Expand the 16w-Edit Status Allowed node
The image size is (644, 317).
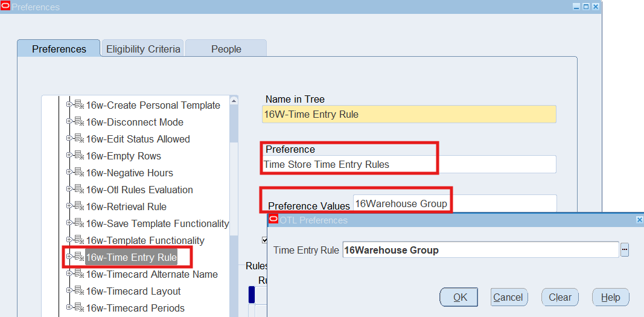click(x=69, y=138)
